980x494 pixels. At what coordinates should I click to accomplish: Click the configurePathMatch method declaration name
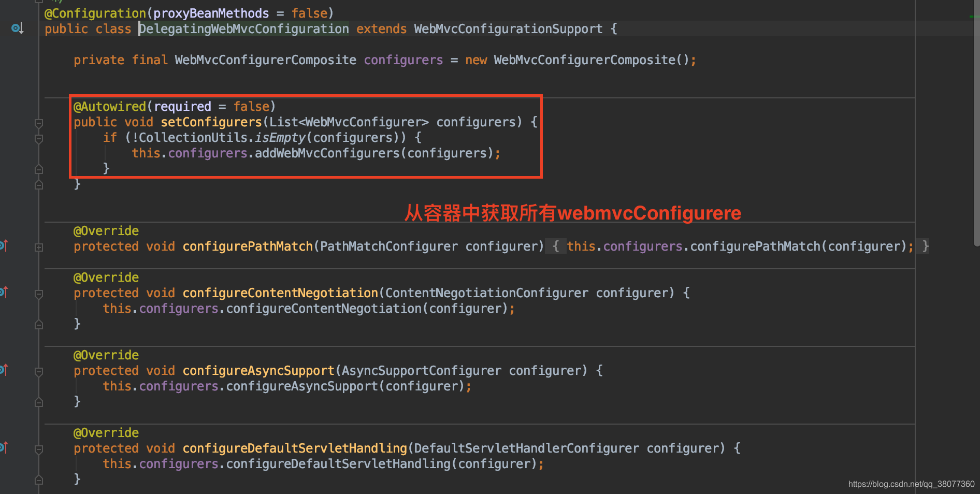(x=248, y=246)
